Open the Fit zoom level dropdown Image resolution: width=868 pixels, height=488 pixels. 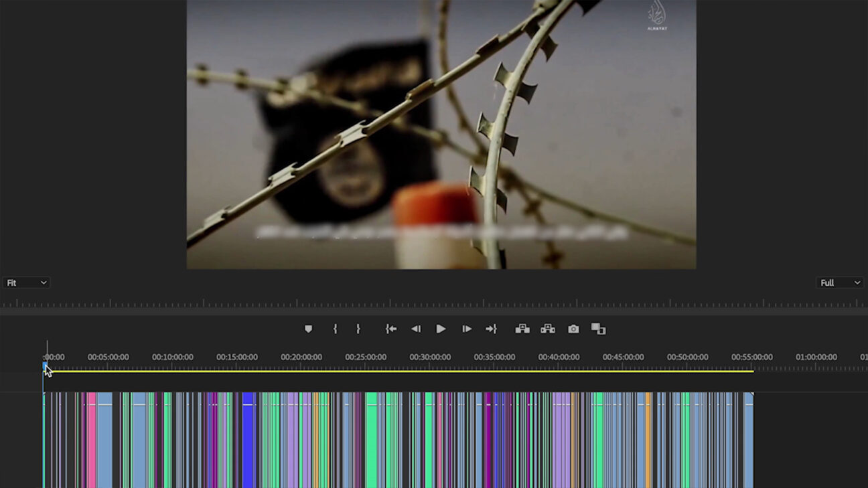click(26, 282)
